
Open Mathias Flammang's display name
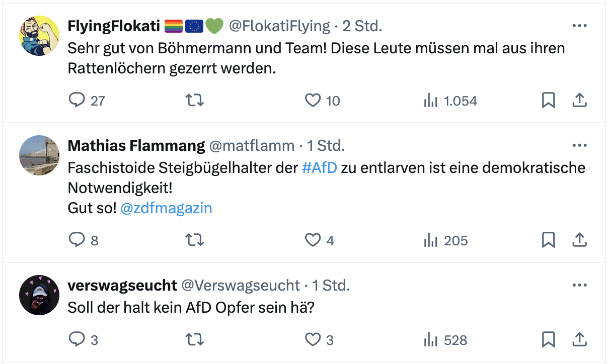pos(136,146)
